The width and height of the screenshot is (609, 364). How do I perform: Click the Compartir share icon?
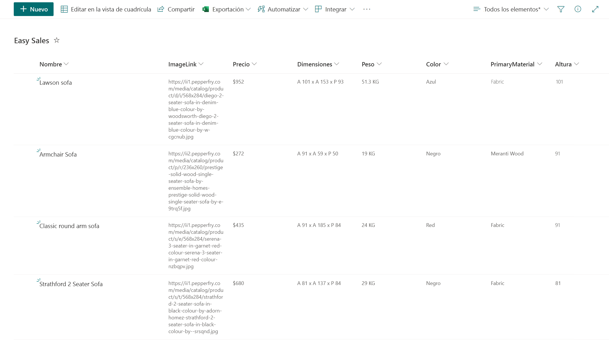coord(161,9)
